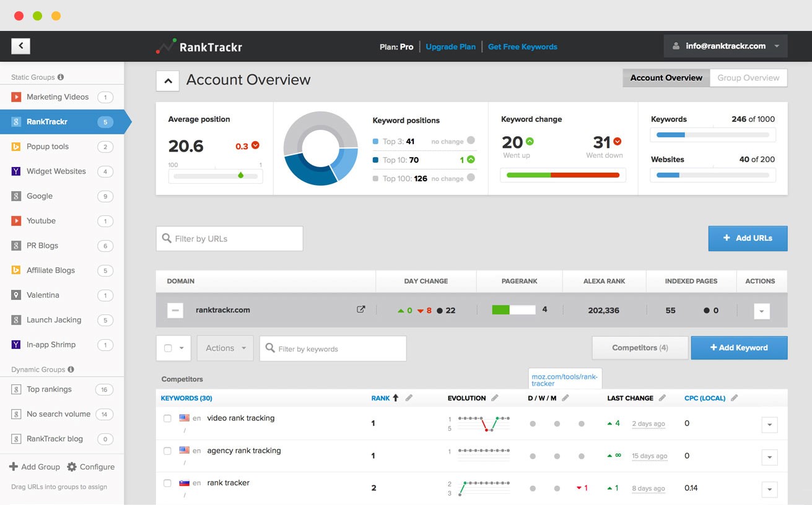Viewport: 812px width, 505px height.
Task: Switch to the Account Overview tab
Action: (x=666, y=78)
